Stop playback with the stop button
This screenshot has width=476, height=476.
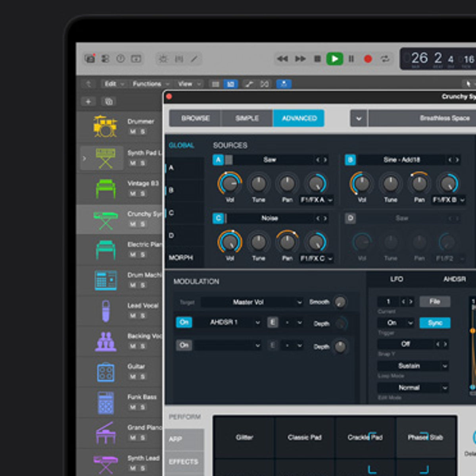pos(317,59)
